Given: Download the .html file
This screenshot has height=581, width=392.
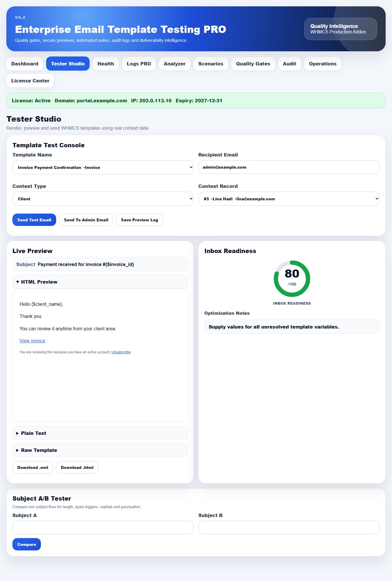Looking at the screenshot, I should (x=77, y=467).
